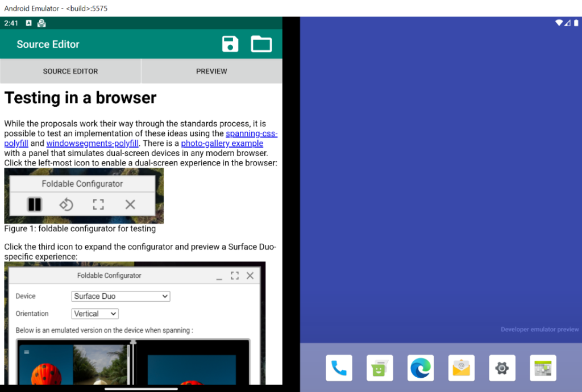This screenshot has height=392, width=582.
Task: Click the pause icon in Foldable Configurator
Action: 34,204
